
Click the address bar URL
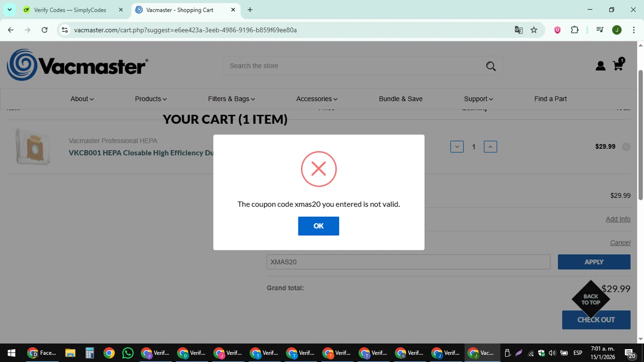(185, 30)
